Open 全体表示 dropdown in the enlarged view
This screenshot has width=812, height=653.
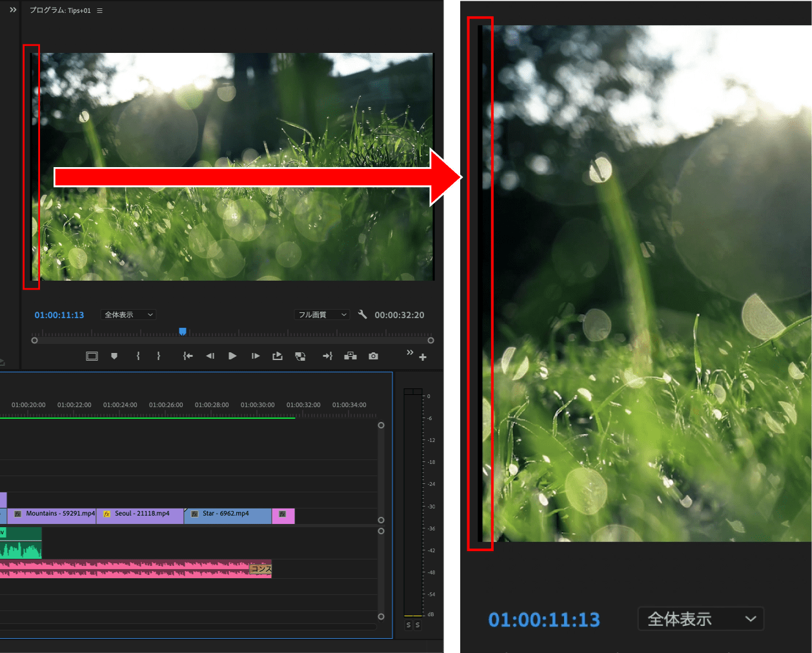[701, 619]
